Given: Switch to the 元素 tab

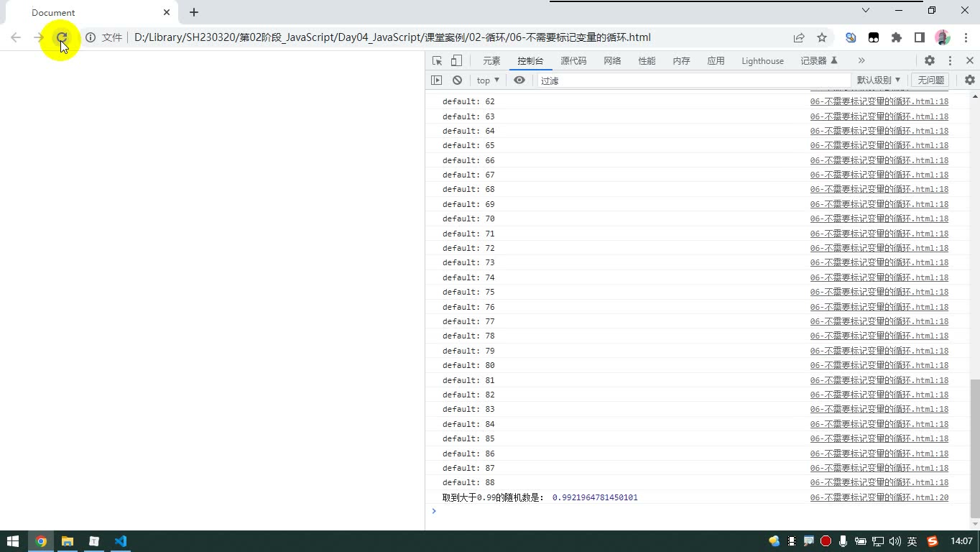Looking at the screenshot, I should 491,61.
